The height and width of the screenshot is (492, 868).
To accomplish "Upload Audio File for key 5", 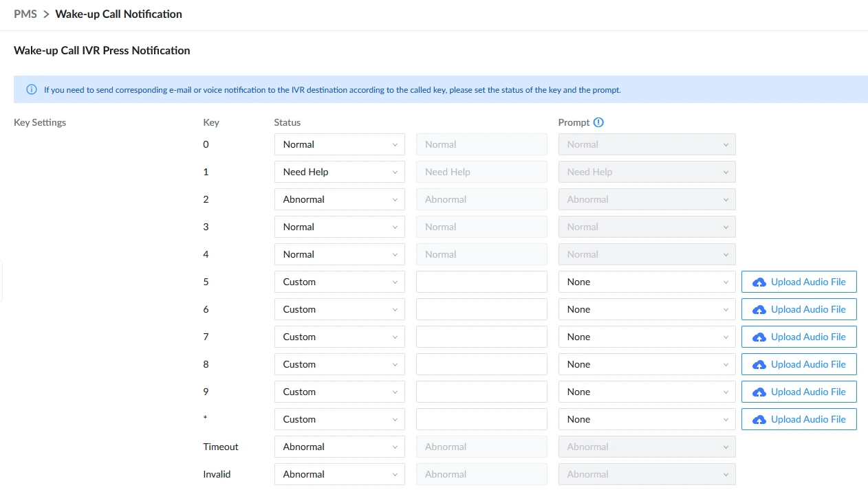I will [x=799, y=282].
